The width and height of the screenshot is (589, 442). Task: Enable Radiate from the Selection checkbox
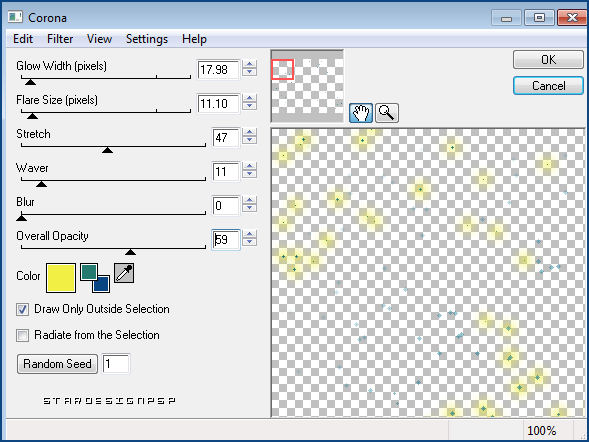22,335
